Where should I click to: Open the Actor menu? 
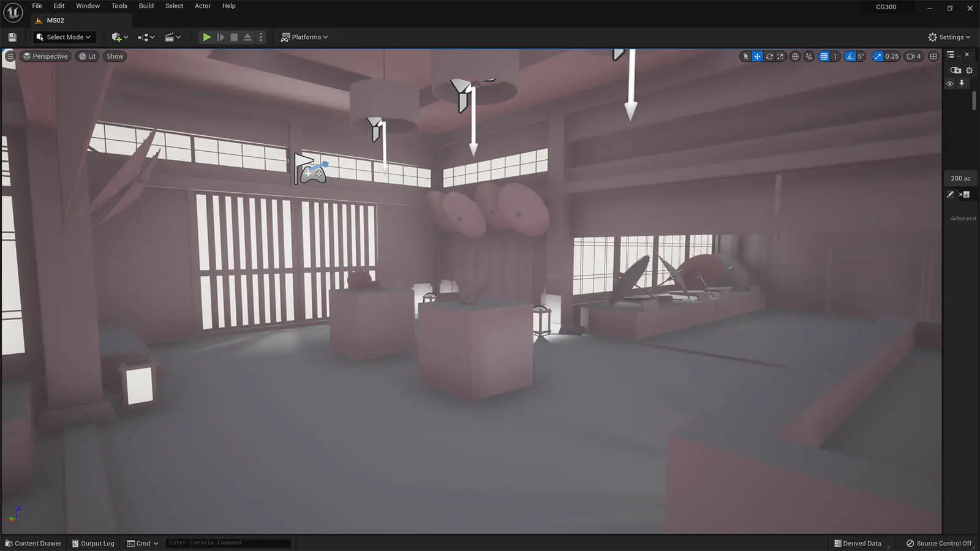(x=203, y=6)
